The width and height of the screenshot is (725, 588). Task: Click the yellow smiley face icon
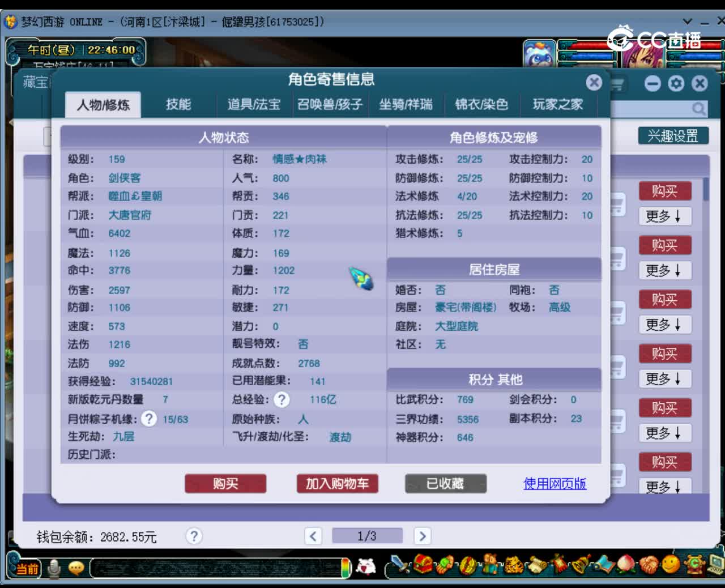671,564
